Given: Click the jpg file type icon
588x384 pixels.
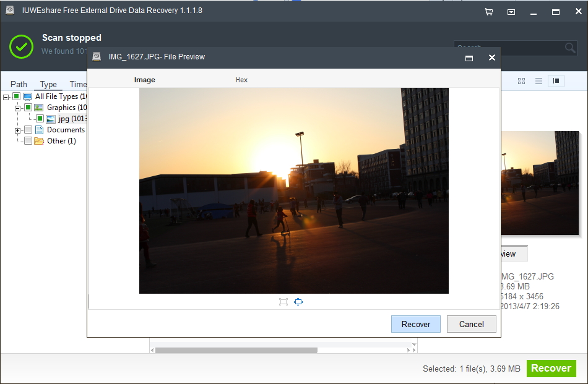Looking at the screenshot, I should 51,119.
